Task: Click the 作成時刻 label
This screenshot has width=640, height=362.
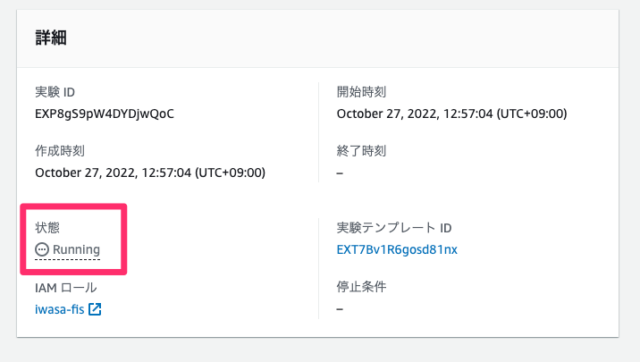Action: (x=60, y=151)
